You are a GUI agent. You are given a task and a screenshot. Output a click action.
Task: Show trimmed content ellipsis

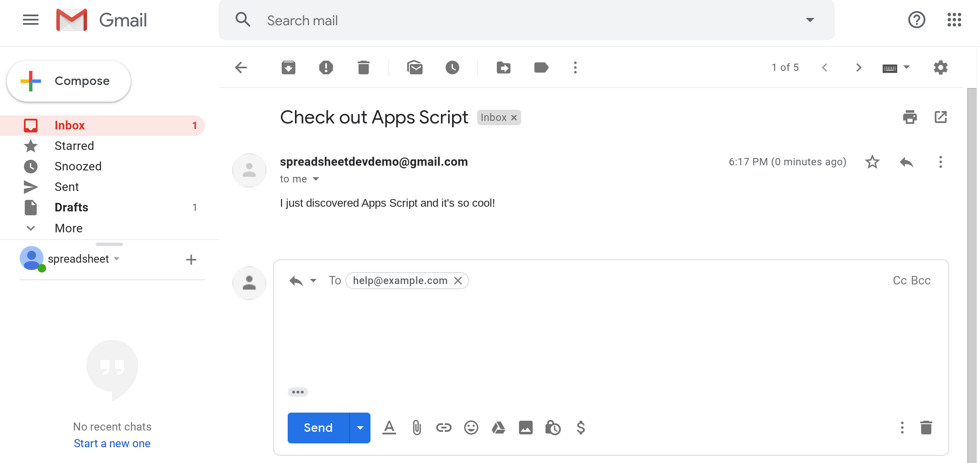point(298,392)
